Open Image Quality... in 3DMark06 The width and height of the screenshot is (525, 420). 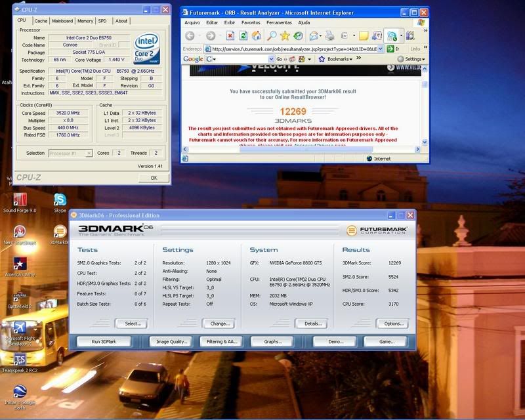171,342
